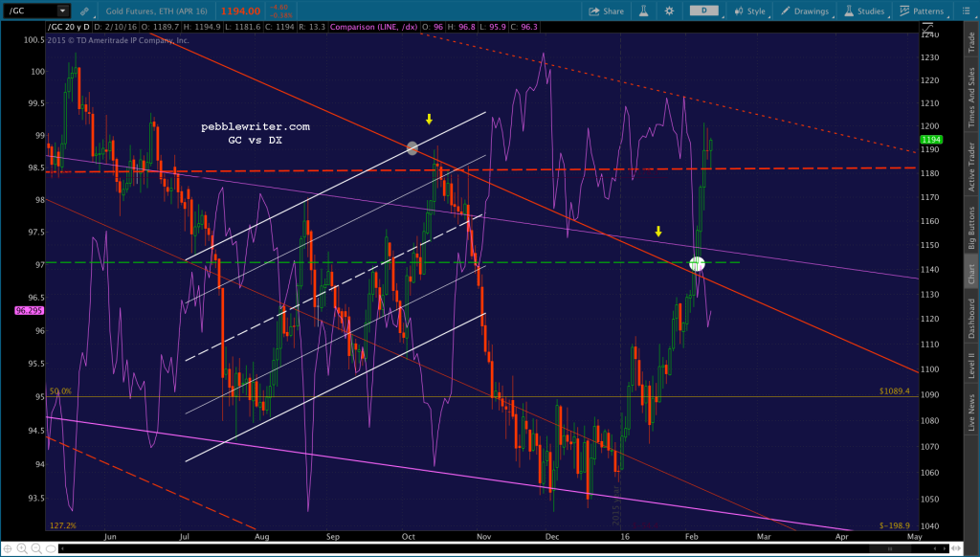
Task: Click the flask icon on the toolbar
Action: tap(644, 11)
